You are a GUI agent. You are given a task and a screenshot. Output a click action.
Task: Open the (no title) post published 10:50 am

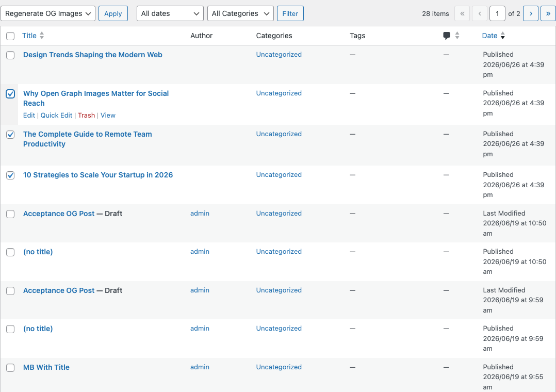(38, 252)
